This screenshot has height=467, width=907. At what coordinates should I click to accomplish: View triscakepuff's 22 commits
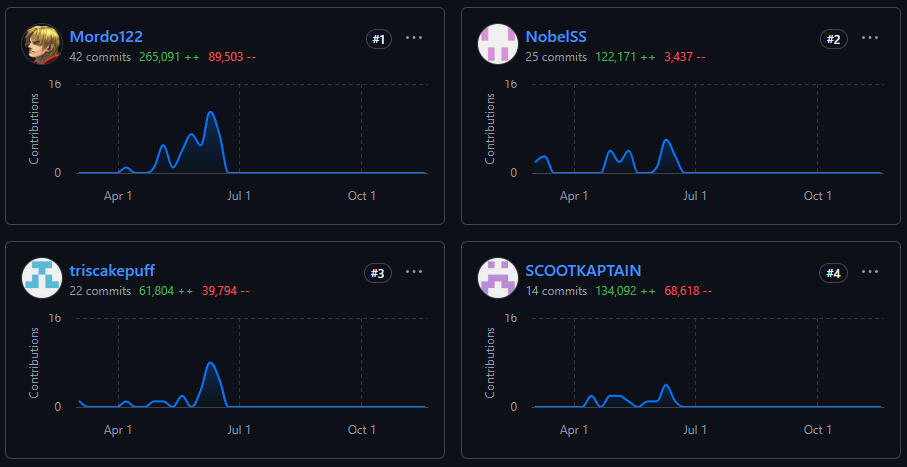coord(100,291)
